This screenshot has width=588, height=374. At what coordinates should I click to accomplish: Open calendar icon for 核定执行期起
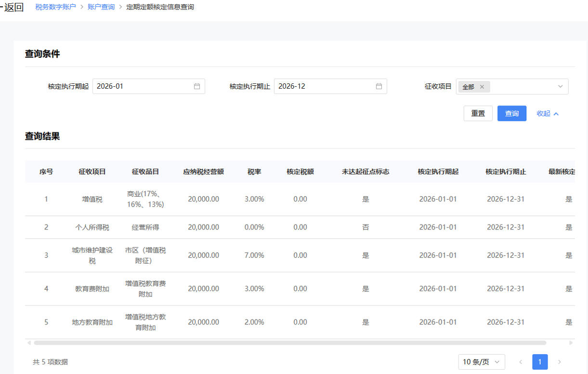197,86
